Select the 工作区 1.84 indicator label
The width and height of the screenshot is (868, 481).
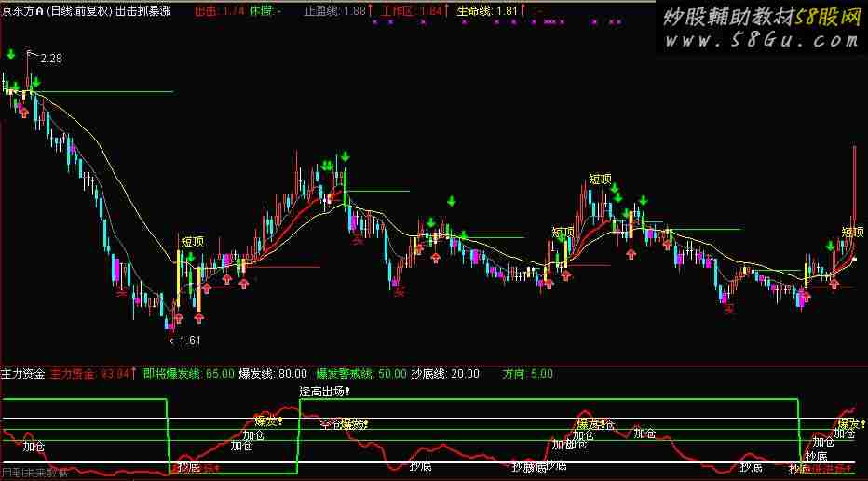click(x=418, y=11)
